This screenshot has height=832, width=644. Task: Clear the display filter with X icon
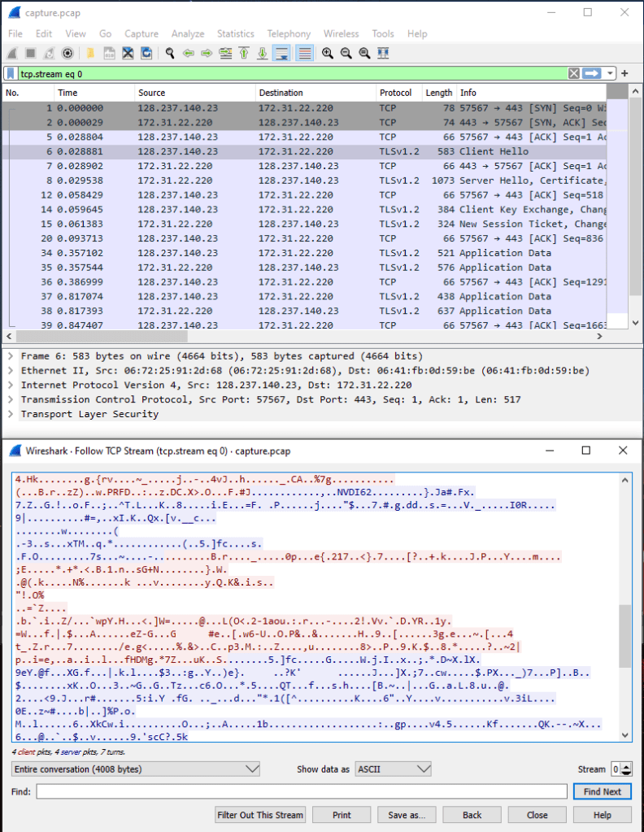(x=574, y=73)
